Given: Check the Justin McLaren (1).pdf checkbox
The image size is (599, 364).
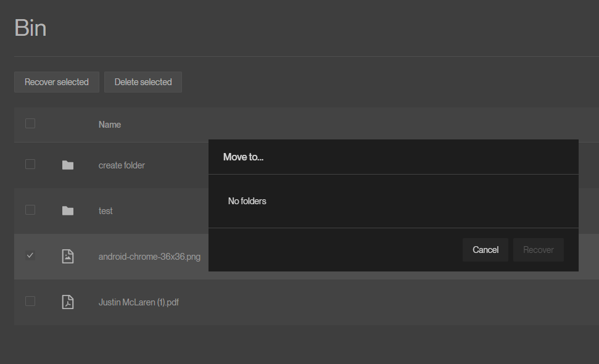Looking at the screenshot, I should tap(30, 302).
